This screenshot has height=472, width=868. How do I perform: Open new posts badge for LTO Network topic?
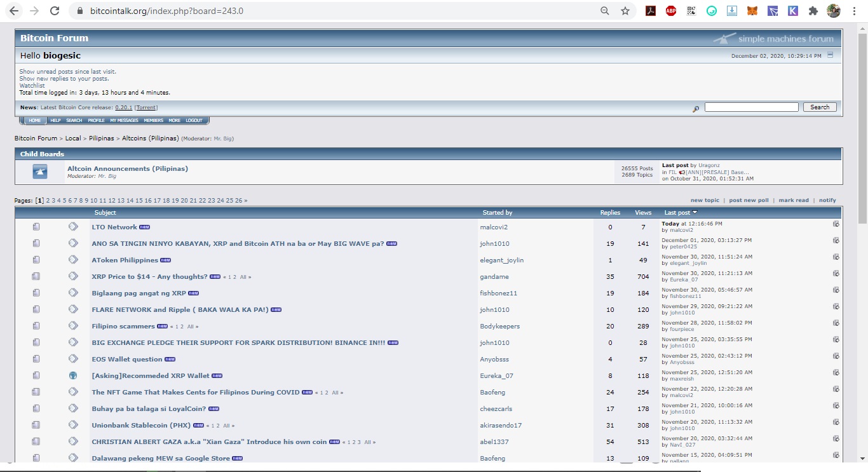pos(145,227)
